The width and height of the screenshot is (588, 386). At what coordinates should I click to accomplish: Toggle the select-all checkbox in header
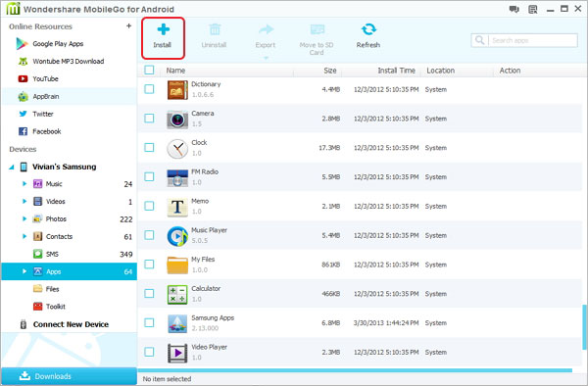(x=149, y=70)
